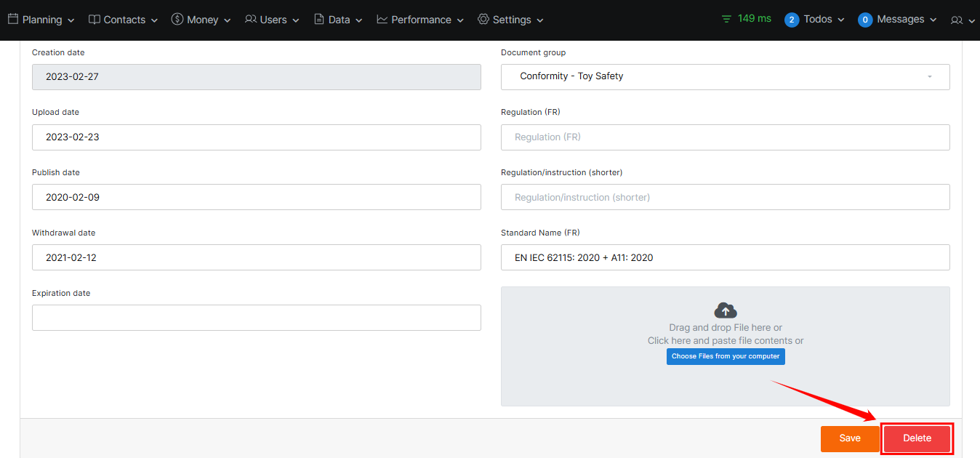Screen dimensions: 980x458
Task: Click the Regulation (FR) text field
Action: (x=725, y=137)
